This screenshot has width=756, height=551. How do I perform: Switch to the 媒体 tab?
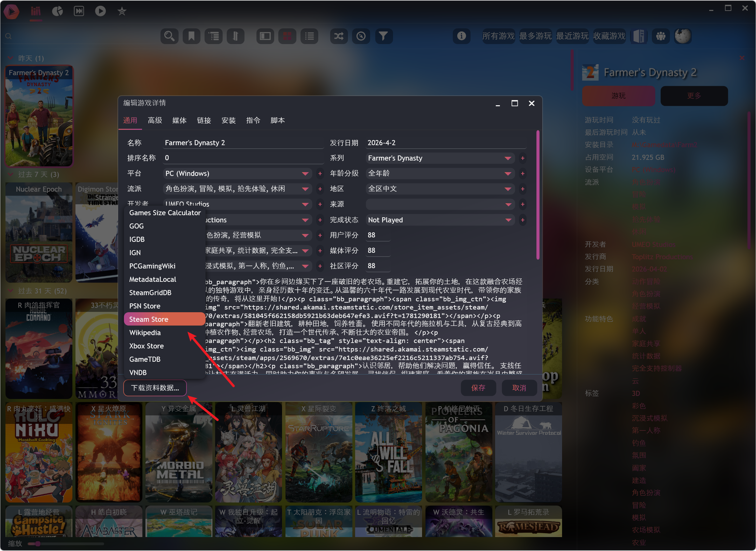tap(179, 120)
